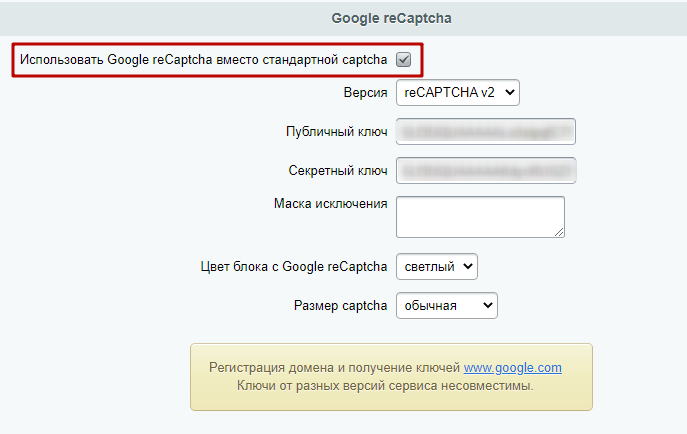Image resolution: width=687 pixels, height=434 pixels.
Task: Click the Маска исключения textarea resize handle
Action: 559,232
